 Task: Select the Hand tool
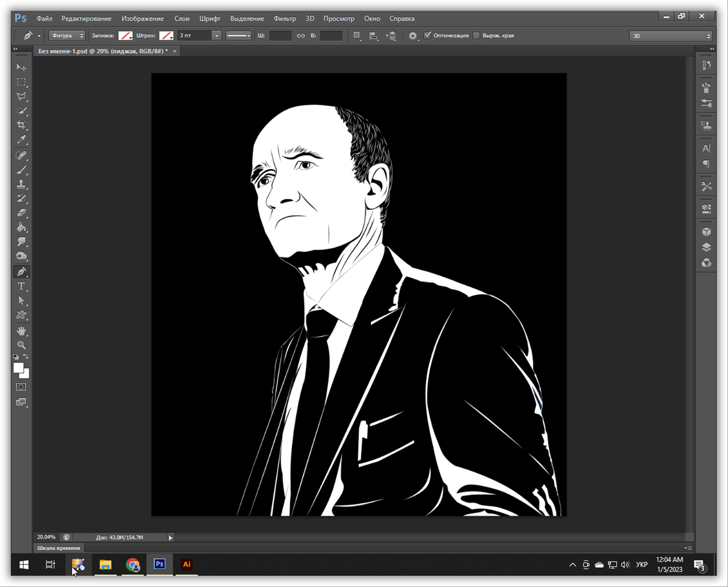pos(21,331)
